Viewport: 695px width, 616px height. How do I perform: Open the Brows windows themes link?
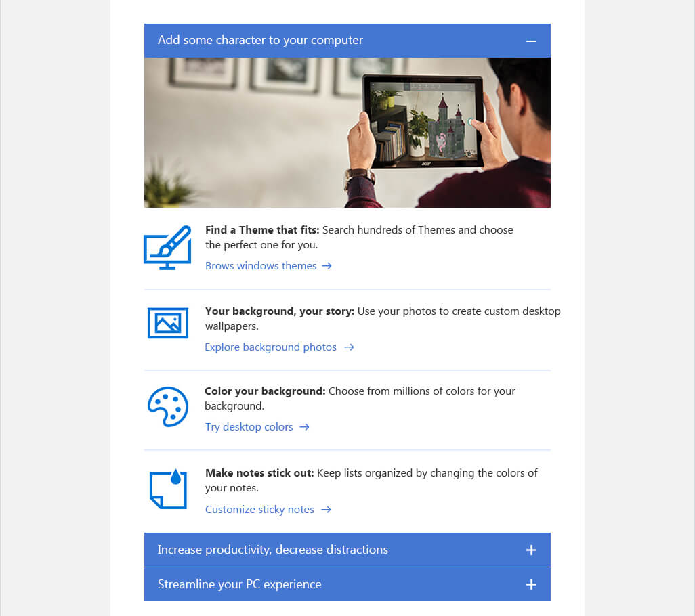tap(261, 266)
